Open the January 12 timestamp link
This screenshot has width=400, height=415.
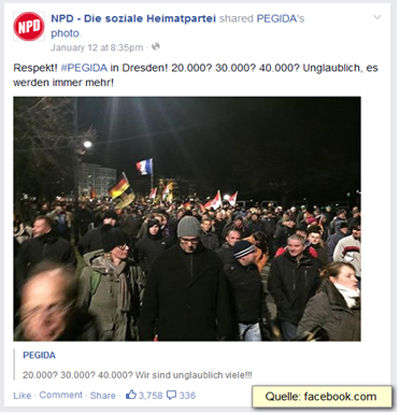[97, 48]
